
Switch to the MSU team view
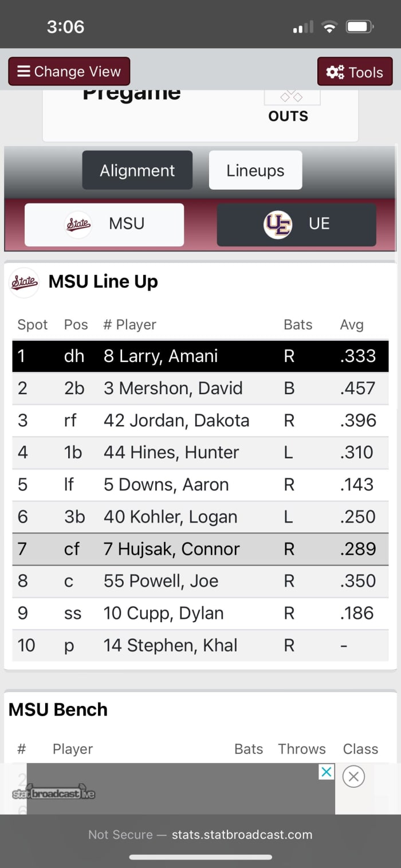(x=103, y=224)
